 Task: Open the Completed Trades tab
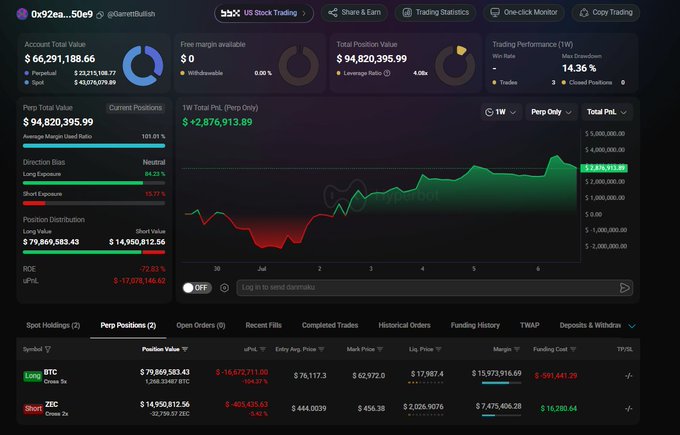[x=330, y=325]
